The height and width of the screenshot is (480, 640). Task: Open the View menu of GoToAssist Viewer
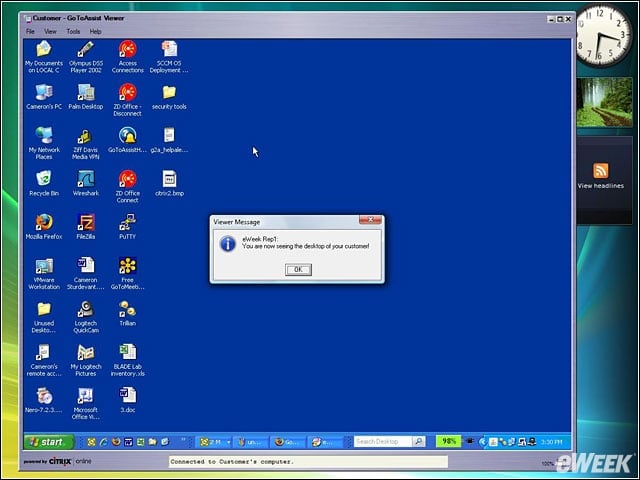[50, 31]
